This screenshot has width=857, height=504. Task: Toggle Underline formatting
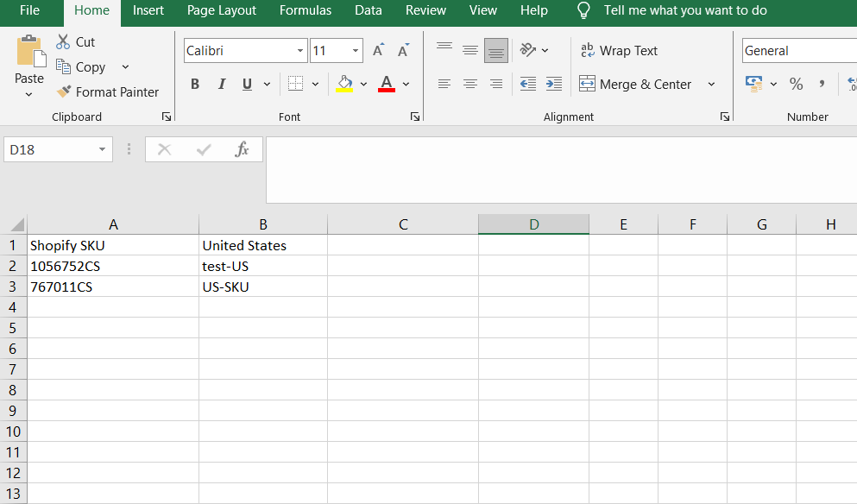(x=247, y=84)
